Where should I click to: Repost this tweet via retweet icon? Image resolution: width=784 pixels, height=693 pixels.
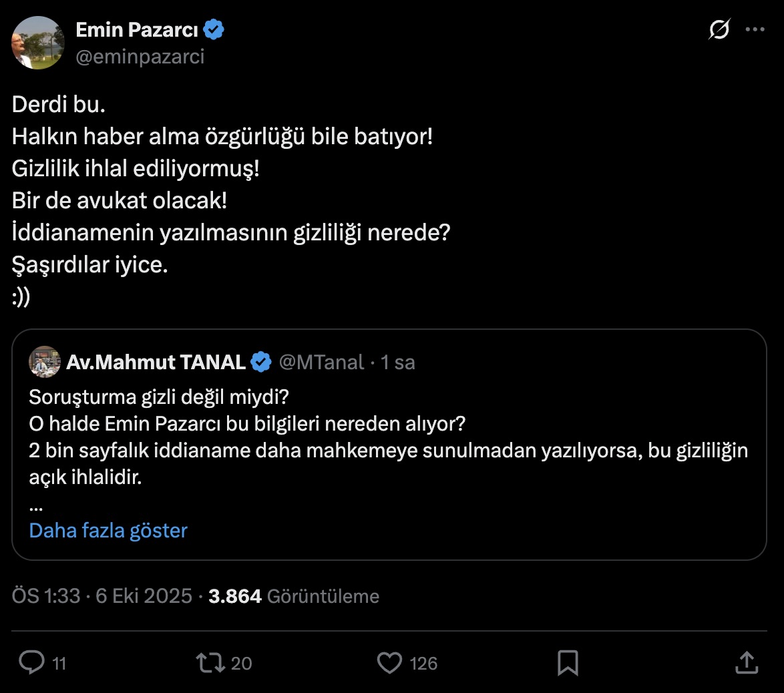(x=210, y=662)
